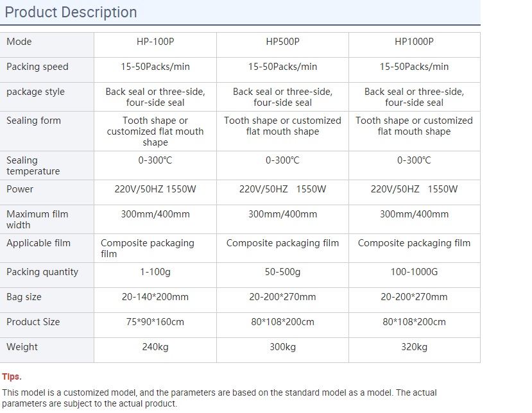This screenshot has width=532, height=413.
Task: Click the Power row label
Action: coord(20,189)
